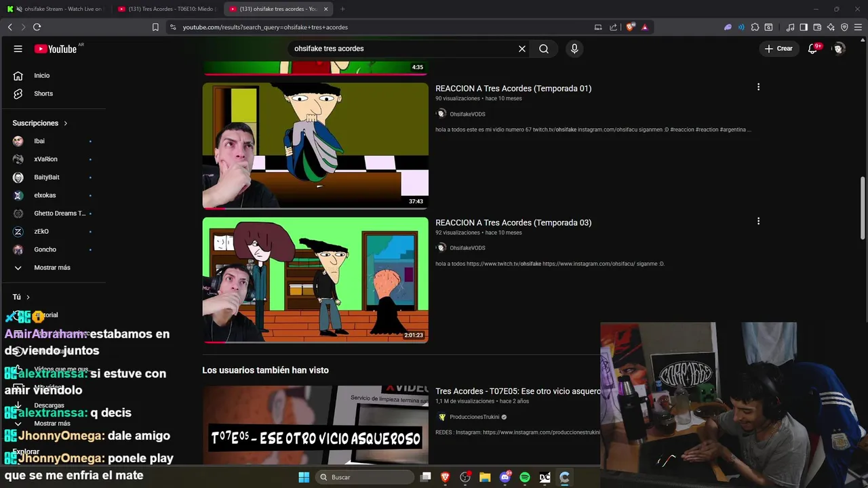Open OhsifakeVODS channel under Temporada 01
Viewport: 868px width, 488px height.
[467, 114]
